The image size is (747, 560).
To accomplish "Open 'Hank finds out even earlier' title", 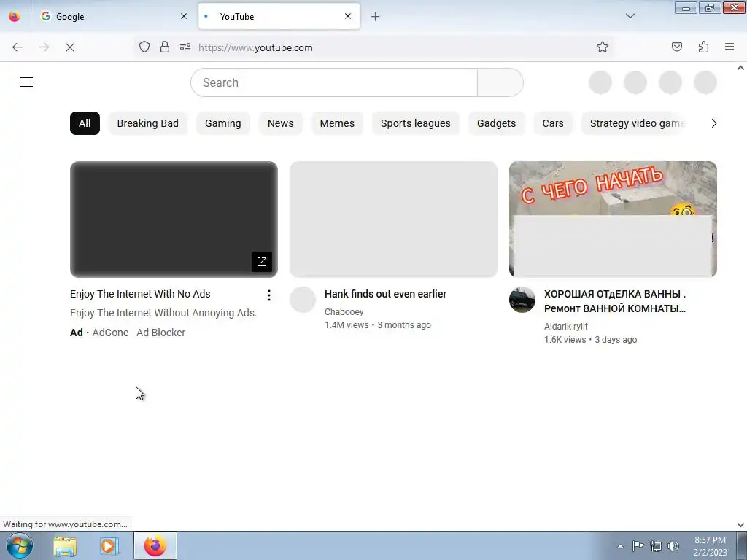I will point(385,294).
